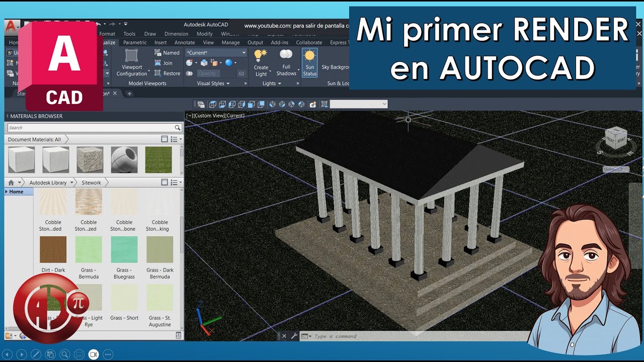Select the first white cube document material
The image size is (644, 362).
point(22,160)
